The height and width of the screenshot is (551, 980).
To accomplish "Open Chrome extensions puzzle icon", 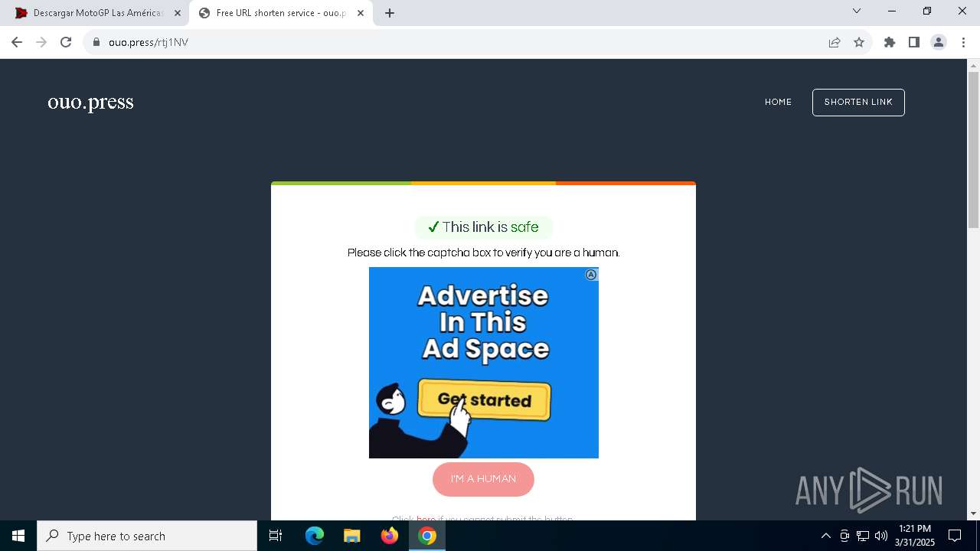I will (x=890, y=42).
